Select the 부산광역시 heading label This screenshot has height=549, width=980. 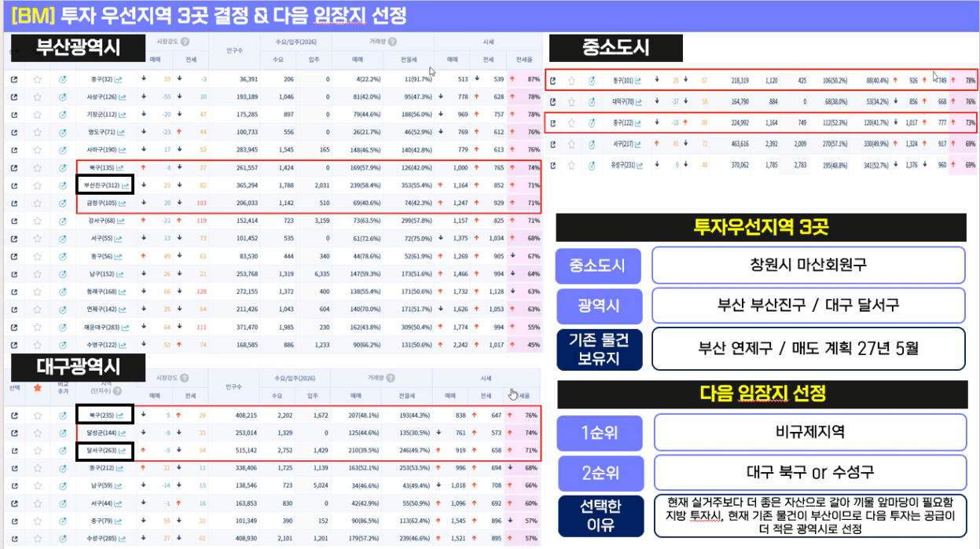tap(77, 46)
